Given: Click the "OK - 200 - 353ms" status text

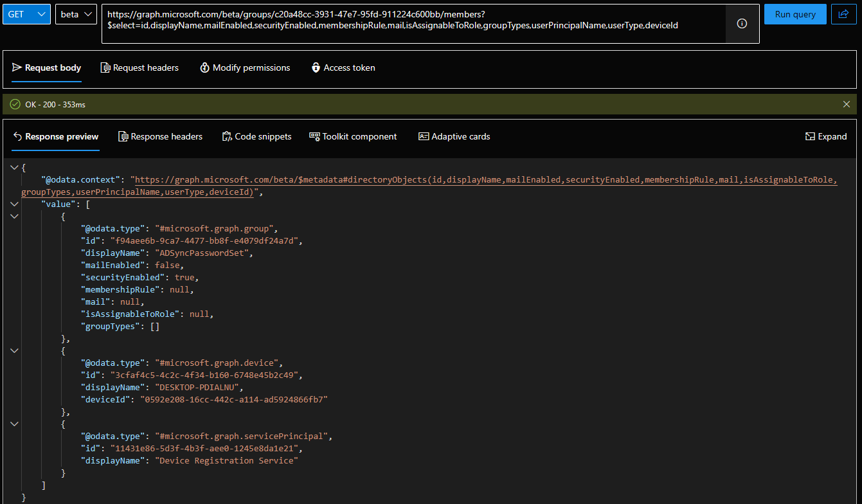Looking at the screenshot, I should pyautogui.click(x=55, y=104).
